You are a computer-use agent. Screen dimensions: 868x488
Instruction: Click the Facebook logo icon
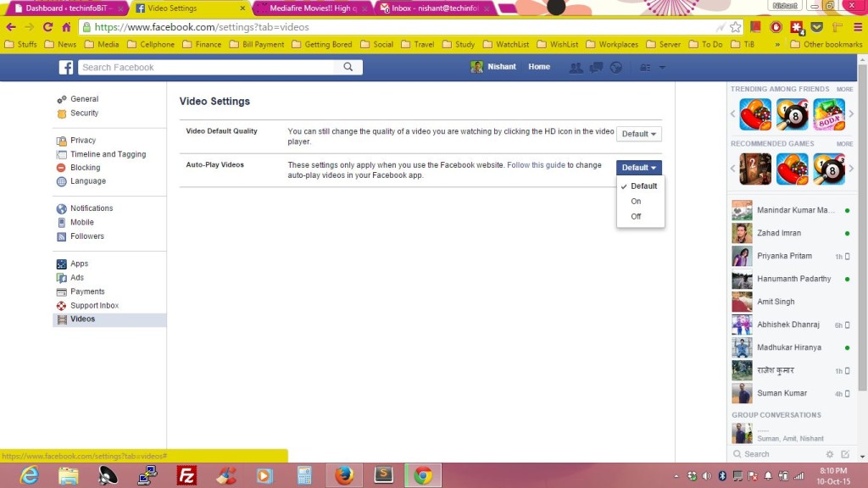click(65, 68)
